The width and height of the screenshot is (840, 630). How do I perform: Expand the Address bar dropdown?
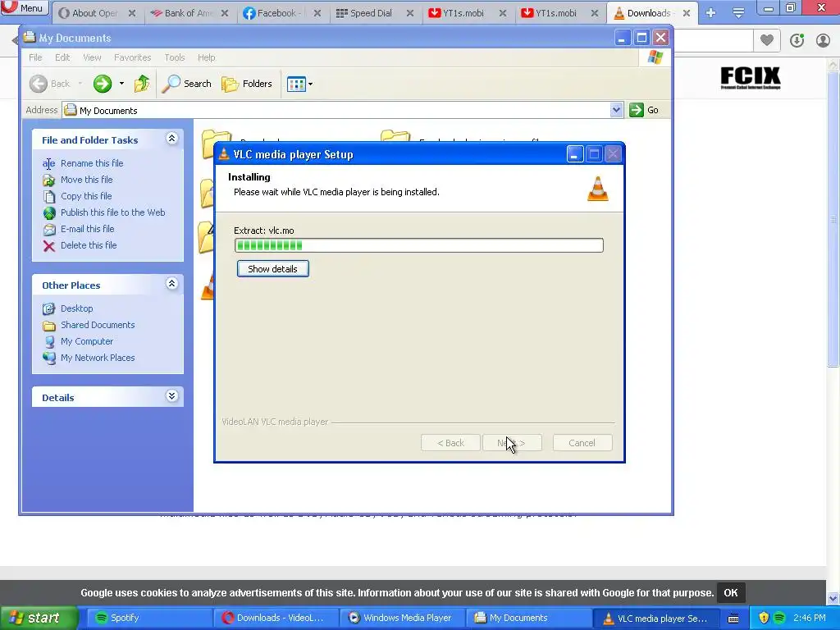pos(616,110)
